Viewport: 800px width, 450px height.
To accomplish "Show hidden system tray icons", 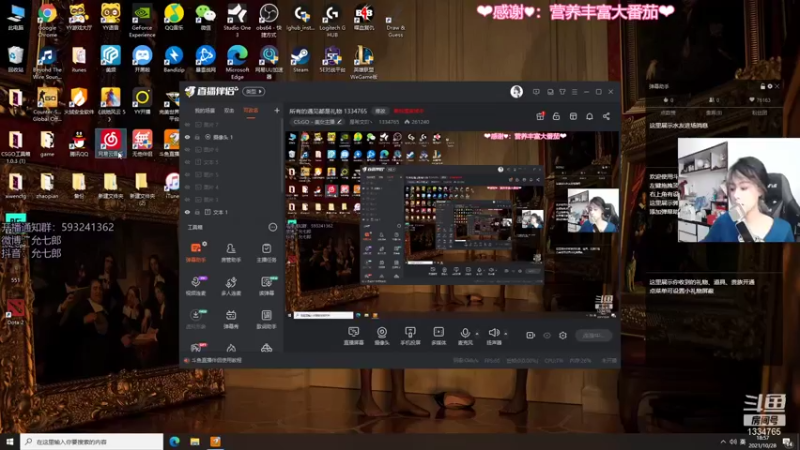I will [x=723, y=442].
